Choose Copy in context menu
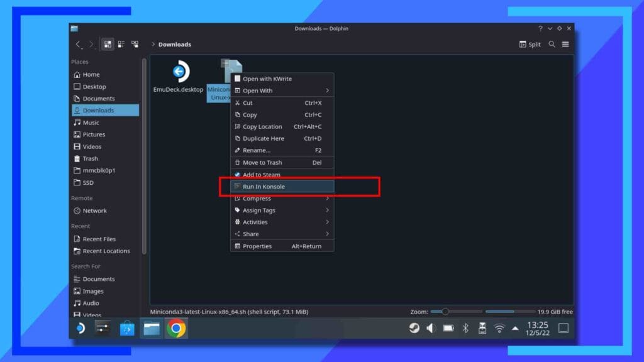The height and width of the screenshot is (362, 644). pyautogui.click(x=282, y=115)
